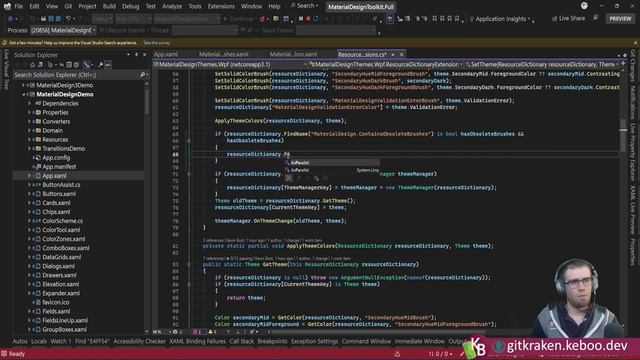Click the PREVIEW button
The image size is (640, 360).
(x=620, y=19)
